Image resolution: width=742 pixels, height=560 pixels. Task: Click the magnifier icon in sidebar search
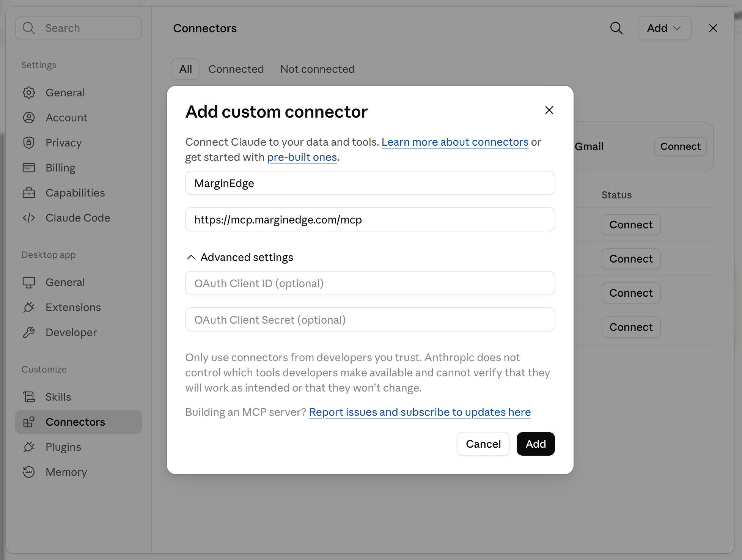click(29, 28)
